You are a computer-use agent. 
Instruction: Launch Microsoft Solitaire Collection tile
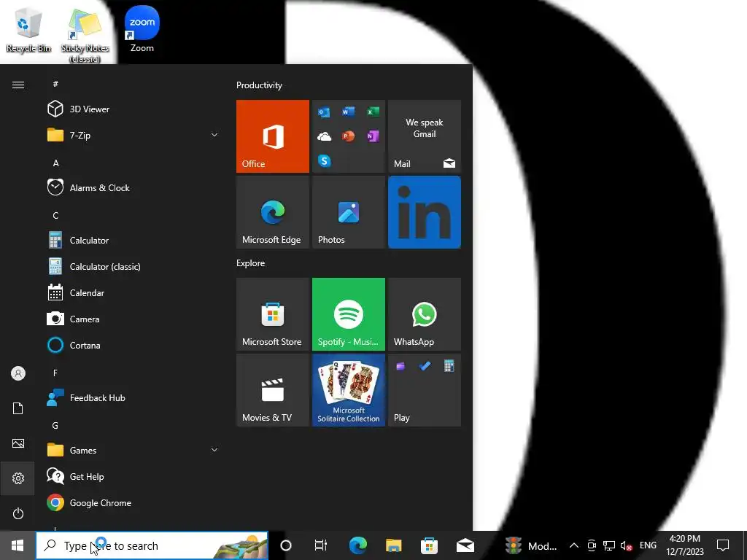point(348,390)
